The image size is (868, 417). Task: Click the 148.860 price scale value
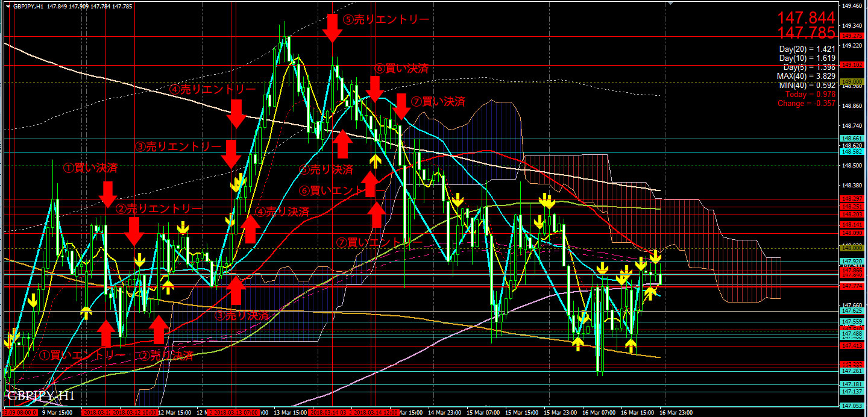[851, 105]
